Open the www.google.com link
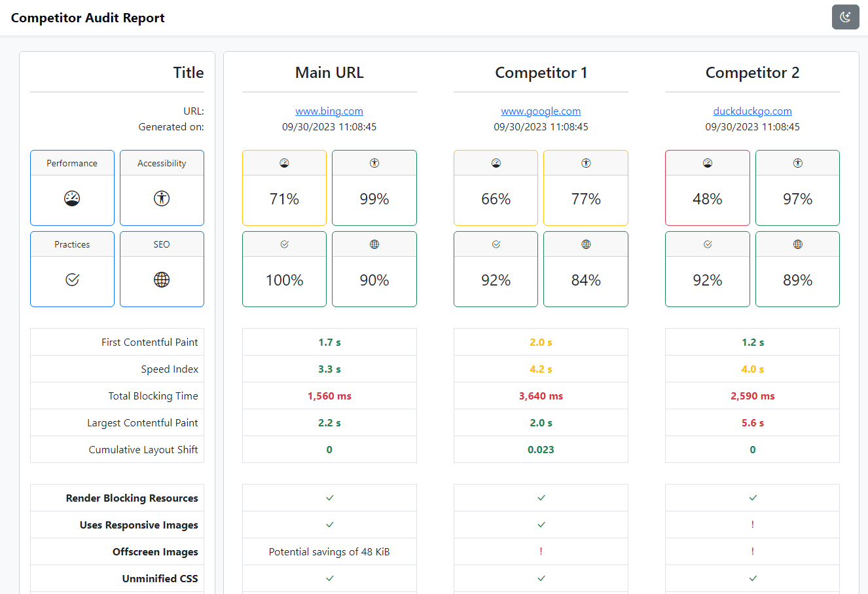The image size is (868, 594). pyautogui.click(x=541, y=111)
